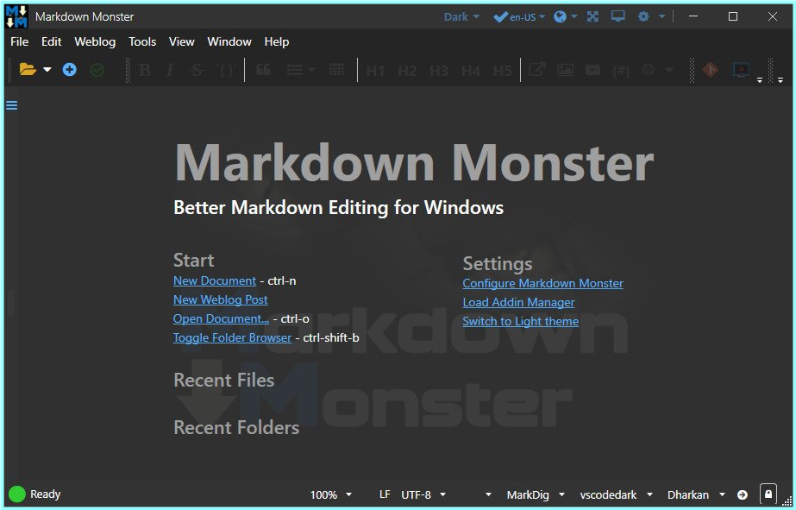Expand the open file dropdown arrow
Image resolution: width=796 pixels, height=510 pixels.
click(x=47, y=70)
